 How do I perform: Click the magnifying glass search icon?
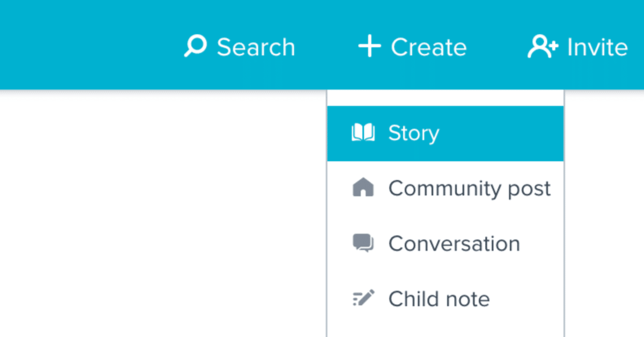[x=195, y=47]
